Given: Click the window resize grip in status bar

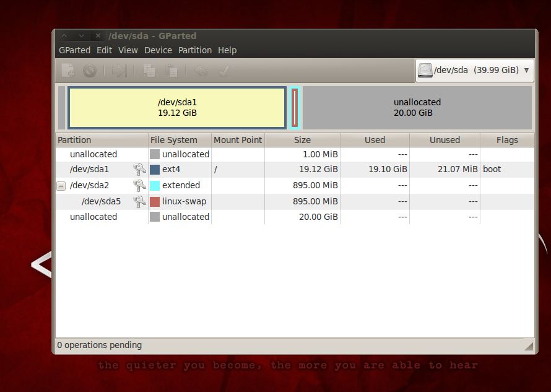Looking at the screenshot, I should [x=529, y=346].
